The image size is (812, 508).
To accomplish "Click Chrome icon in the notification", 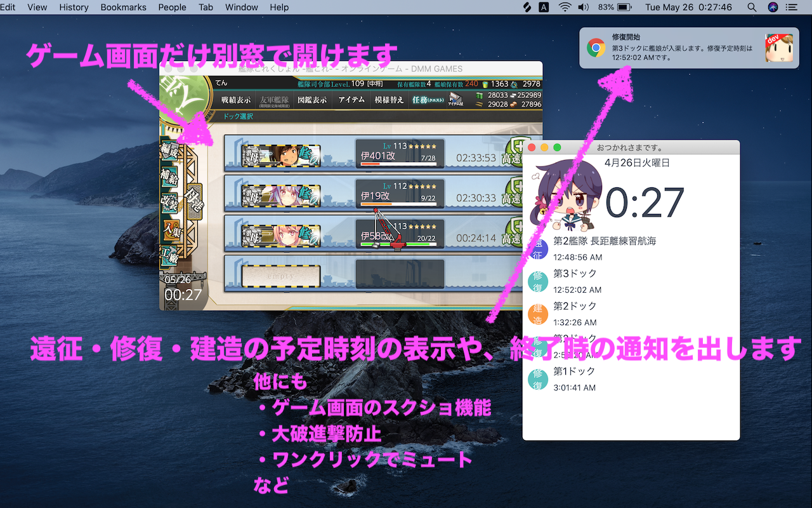I will click(596, 48).
